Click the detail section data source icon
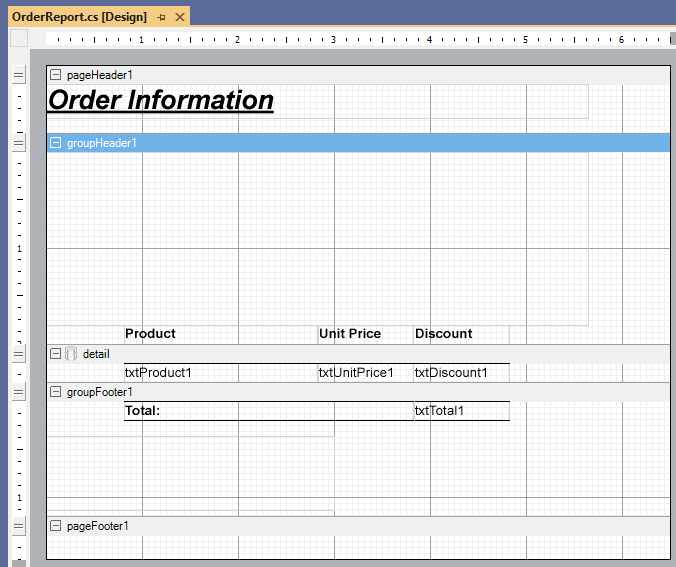 coord(71,354)
